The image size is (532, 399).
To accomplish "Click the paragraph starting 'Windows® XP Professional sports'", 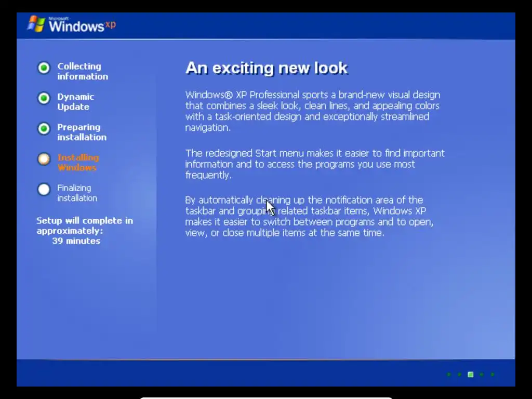I will 312,111.
